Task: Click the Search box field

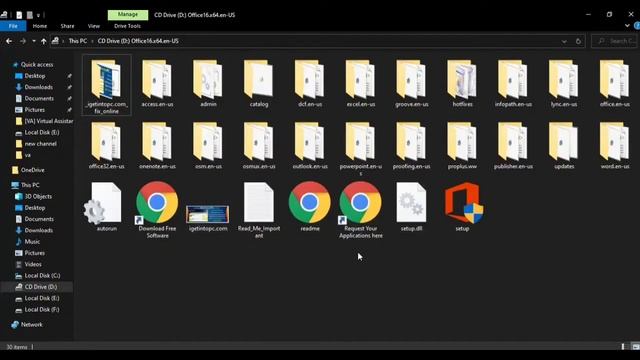Action: coord(614,41)
